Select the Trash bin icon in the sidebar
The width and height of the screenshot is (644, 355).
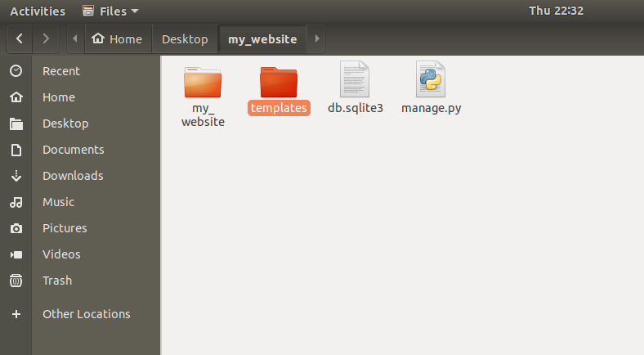tap(16, 281)
